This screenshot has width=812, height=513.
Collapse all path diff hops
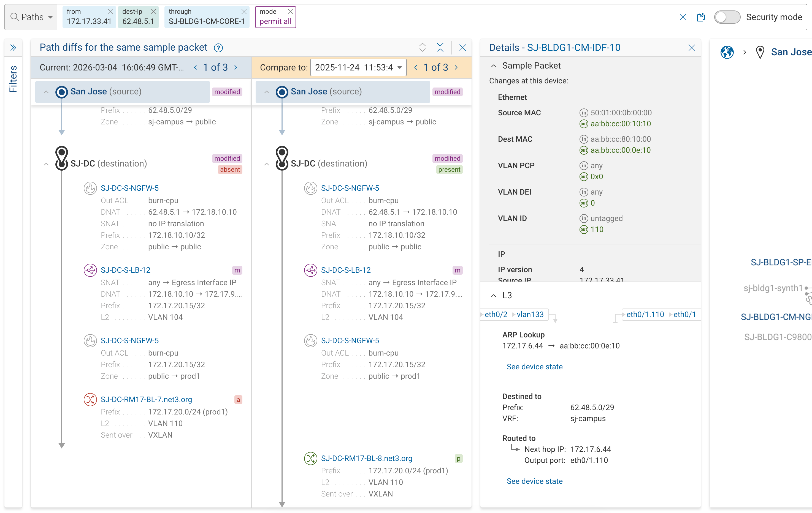coord(440,48)
